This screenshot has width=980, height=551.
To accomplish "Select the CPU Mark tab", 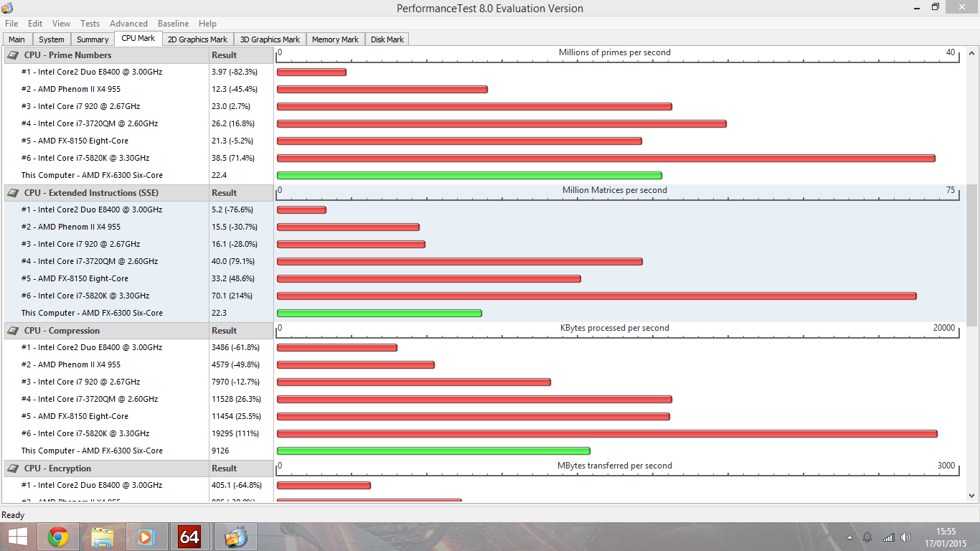I will pyautogui.click(x=138, y=38).
